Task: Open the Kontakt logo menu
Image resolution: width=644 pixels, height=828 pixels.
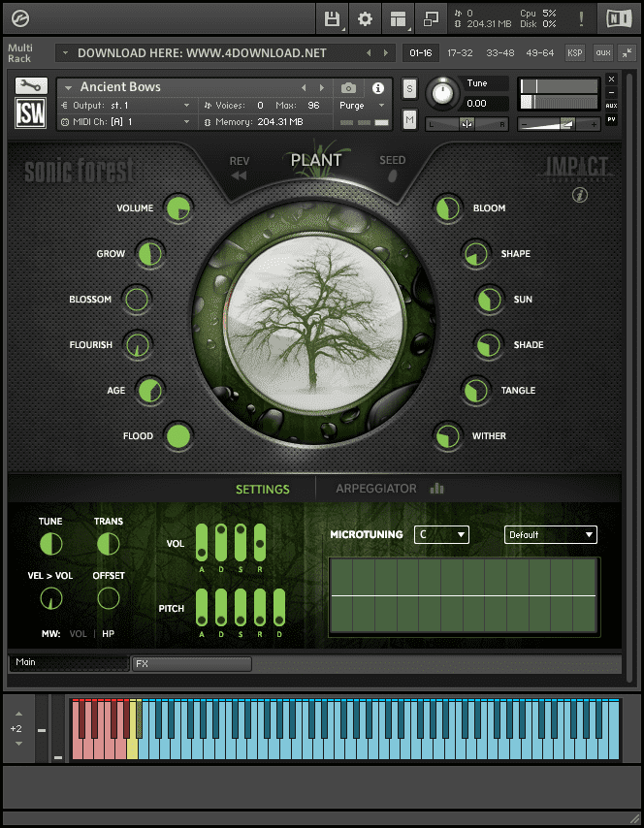Action: [x=20, y=19]
